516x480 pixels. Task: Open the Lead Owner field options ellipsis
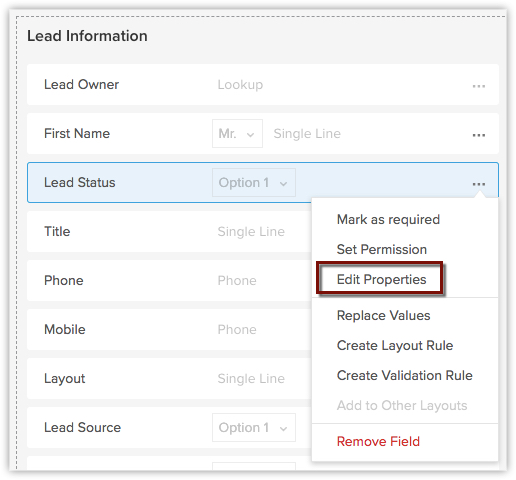point(478,86)
